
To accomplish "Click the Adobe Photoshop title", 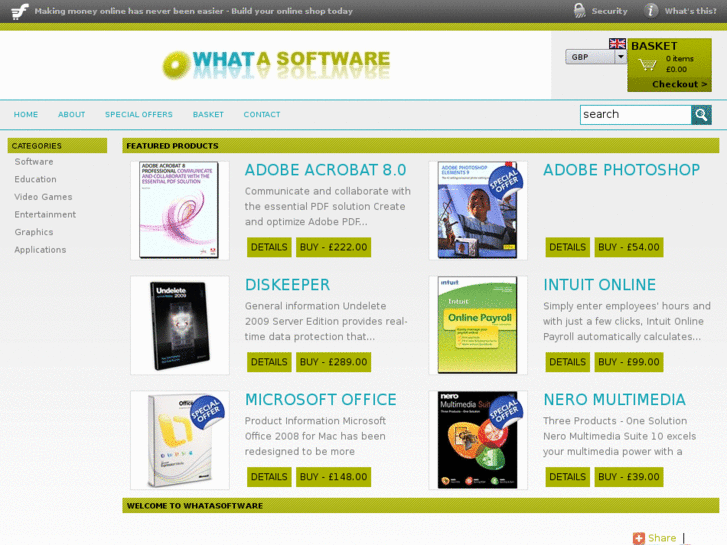I will [621, 170].
